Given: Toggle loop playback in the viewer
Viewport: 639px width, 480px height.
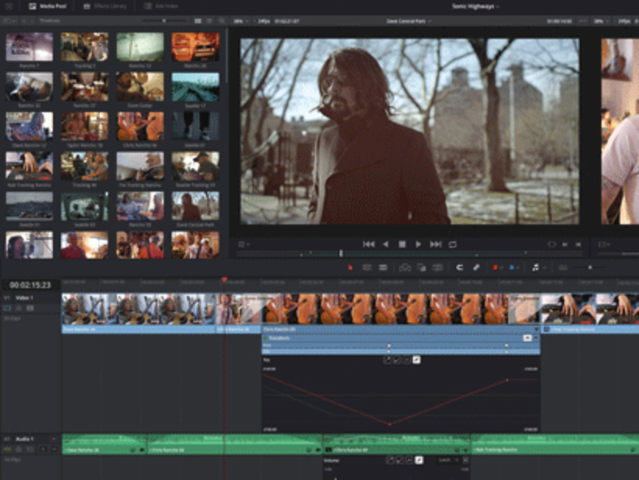Looking at the screenshot, I should point(452,244).
